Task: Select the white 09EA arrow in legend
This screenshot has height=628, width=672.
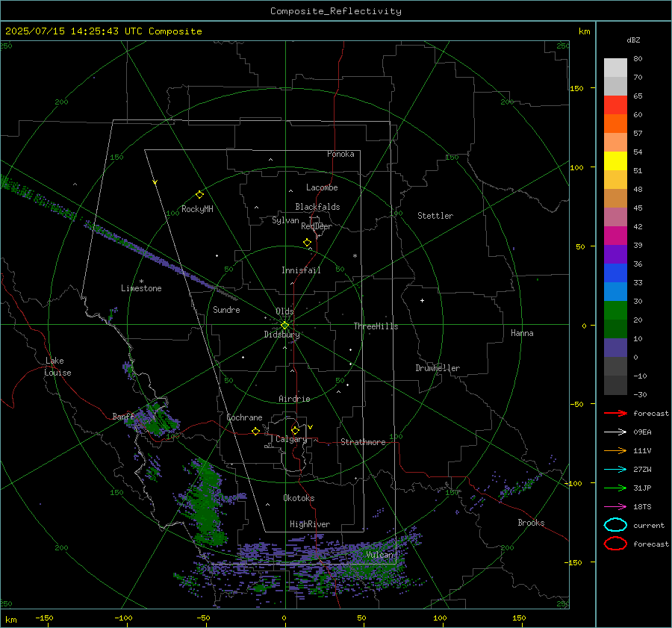Action: [615, 432]
